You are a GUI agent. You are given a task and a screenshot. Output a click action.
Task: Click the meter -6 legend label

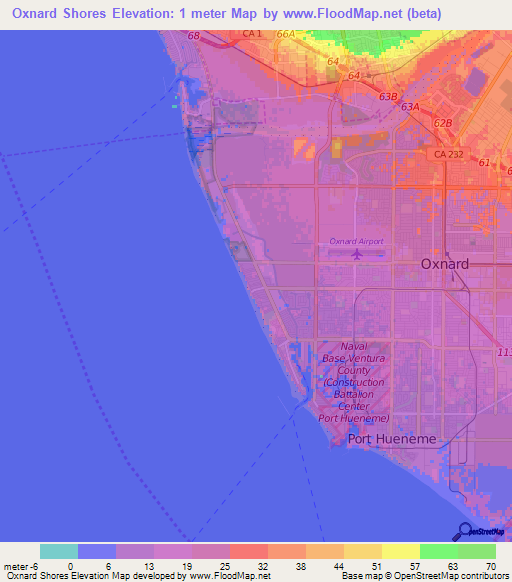(21, 567)
